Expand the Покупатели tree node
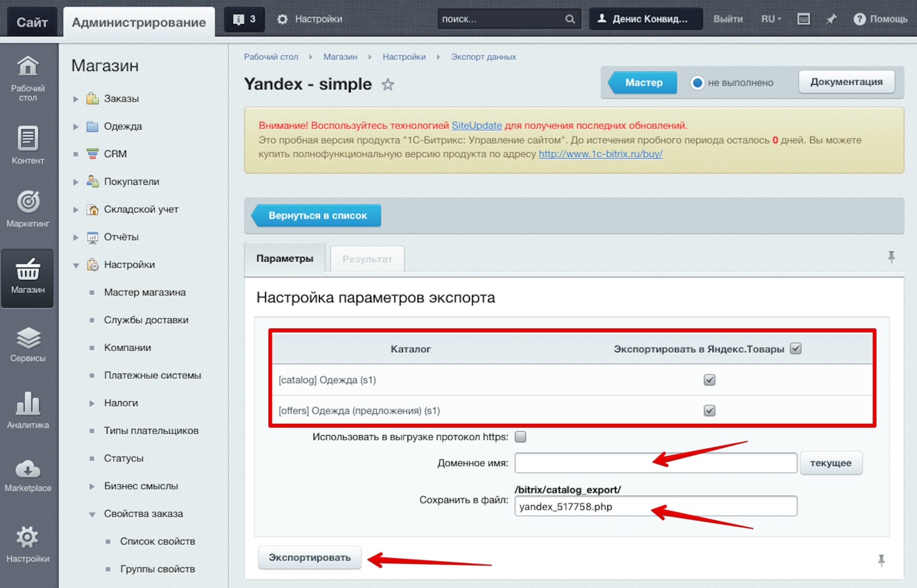This screenshot has width=917, height=588. [x=76, y=182]
